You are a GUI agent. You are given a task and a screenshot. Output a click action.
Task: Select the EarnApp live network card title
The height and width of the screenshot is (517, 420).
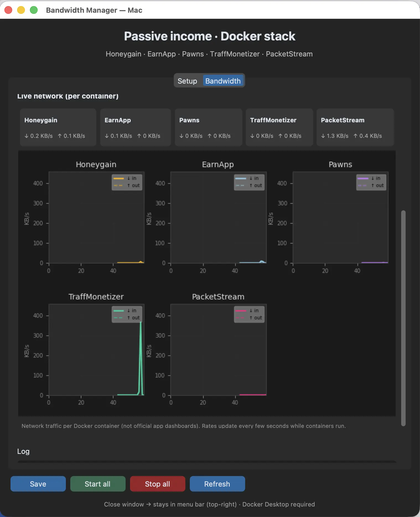click(118, 120)
